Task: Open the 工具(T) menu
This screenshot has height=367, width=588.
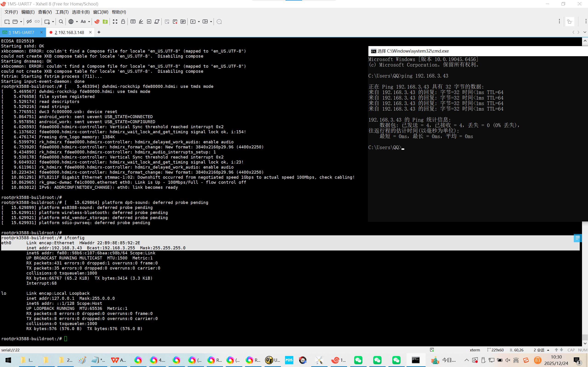Action: click(62, 12)
